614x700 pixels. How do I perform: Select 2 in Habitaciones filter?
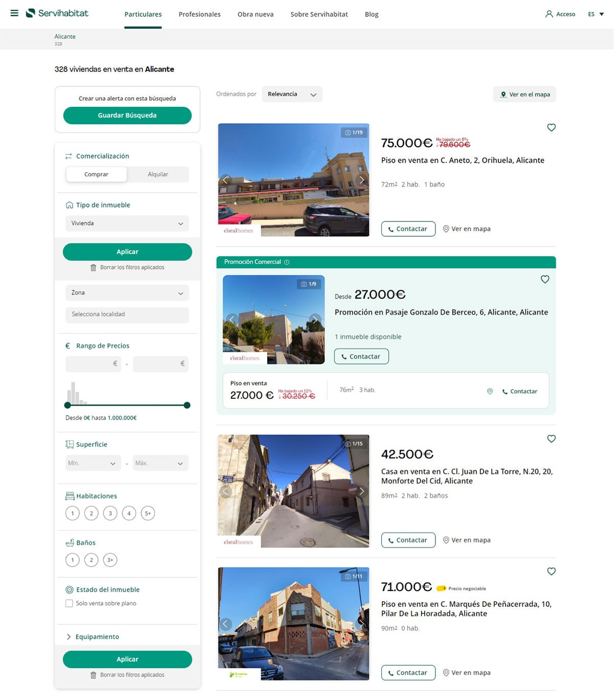[91, 513]
